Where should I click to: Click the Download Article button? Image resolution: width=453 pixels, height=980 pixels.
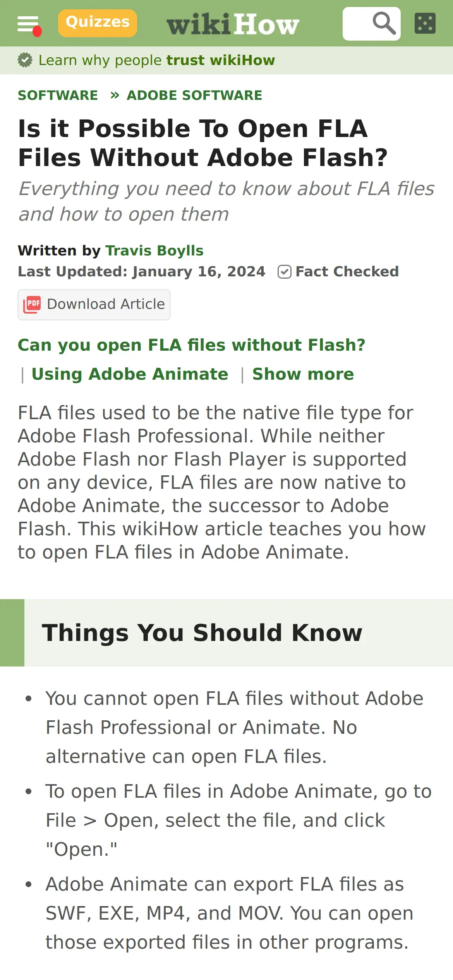coord(94,305)
